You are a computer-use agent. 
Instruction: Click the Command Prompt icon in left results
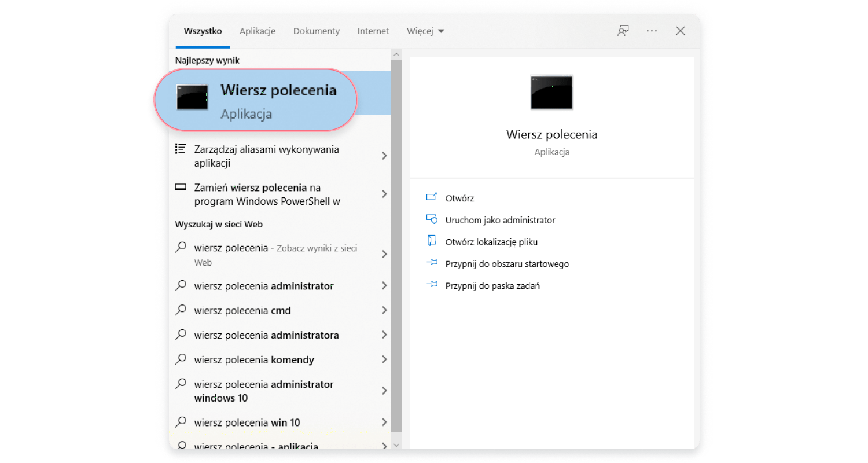point(192,97)
